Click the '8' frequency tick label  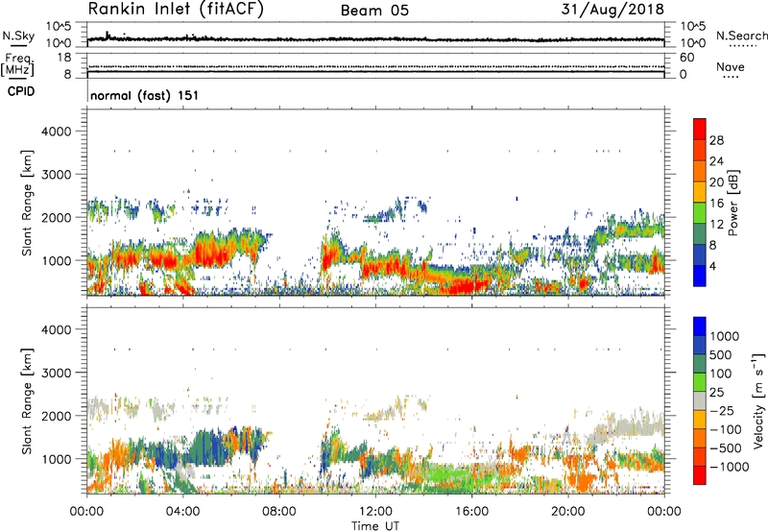click(x=67, y=74)
